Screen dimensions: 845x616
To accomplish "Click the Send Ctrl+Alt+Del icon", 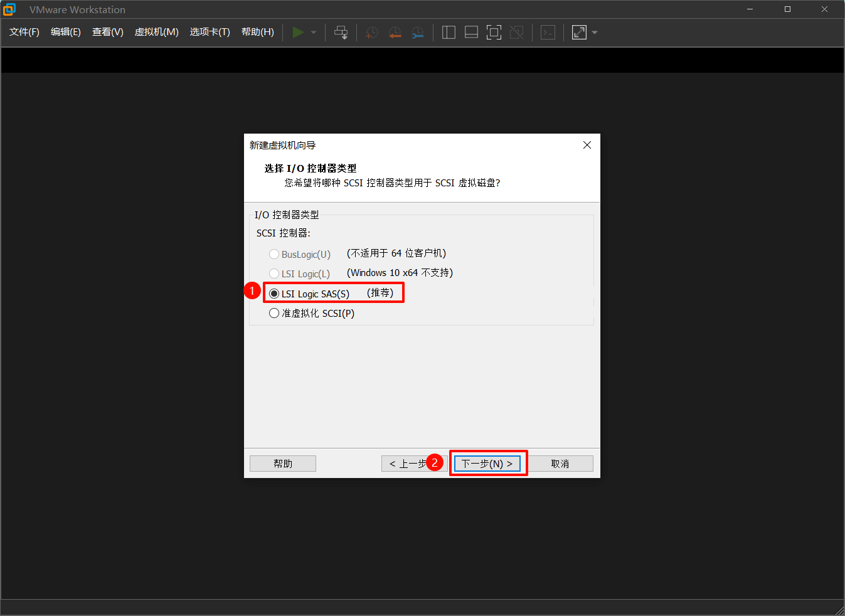I will 341,32.
